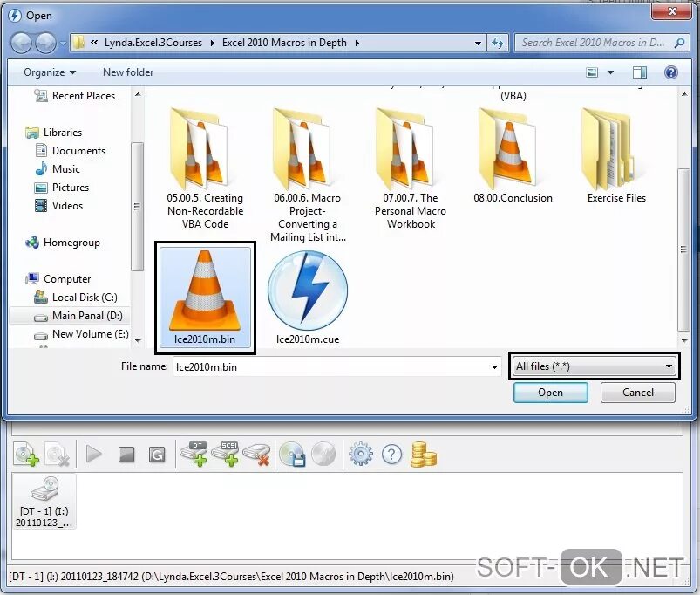Select Music library

coord(58,169)
